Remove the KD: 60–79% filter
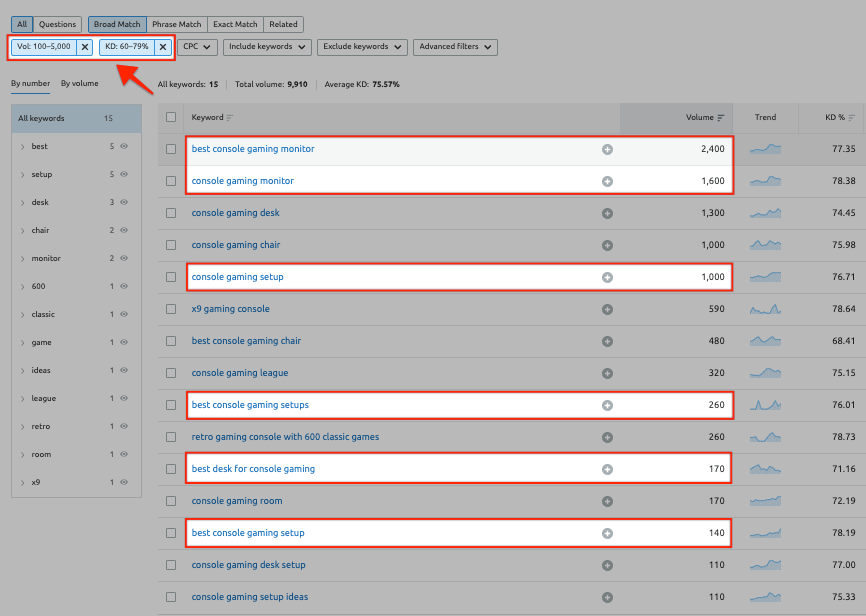866x616 pixels. coord(163,47)
